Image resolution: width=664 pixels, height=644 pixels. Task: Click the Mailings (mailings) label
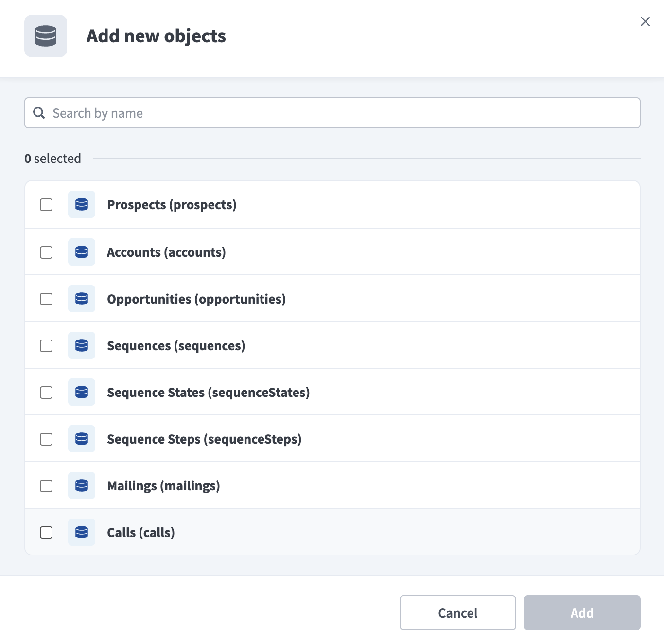(163, 486)
